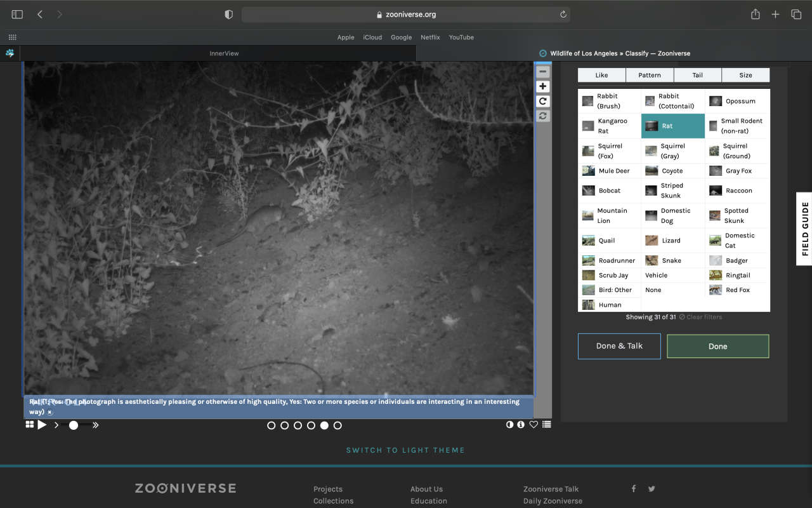
Task: Zoom in on the camera trap photo
Action: (542, 86)
